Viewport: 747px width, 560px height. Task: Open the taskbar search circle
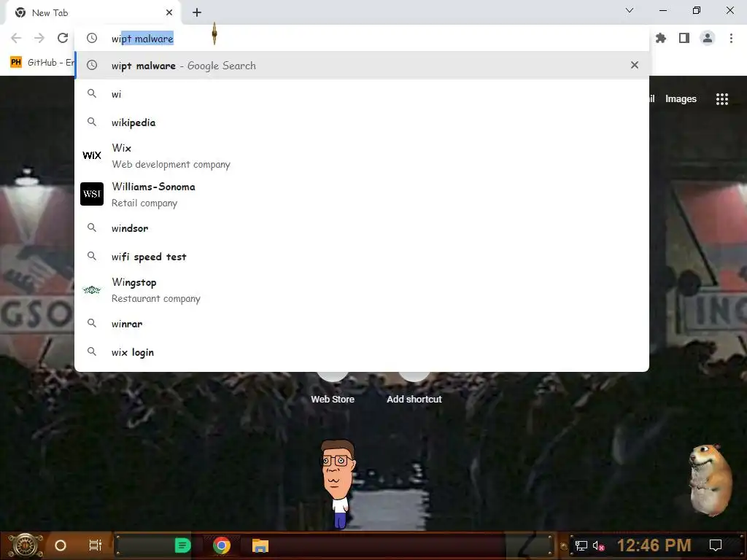[61, 545]
